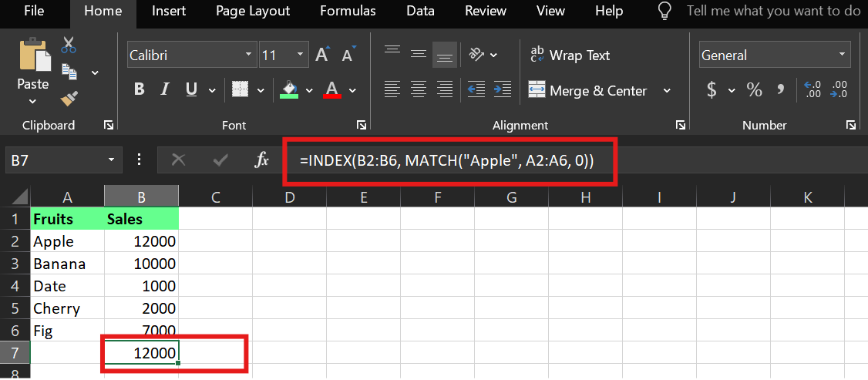This screenshot has width=868, height=380.
Task: Apply font color red A
Action: (x=332, y=89)
